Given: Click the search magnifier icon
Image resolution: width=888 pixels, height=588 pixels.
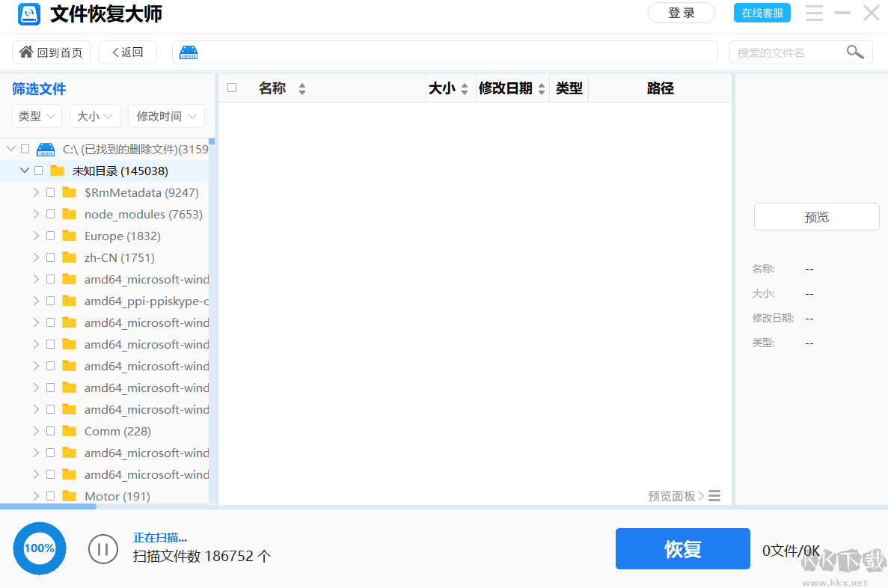Looking at the screenshot, I should (x=855, y=52).
